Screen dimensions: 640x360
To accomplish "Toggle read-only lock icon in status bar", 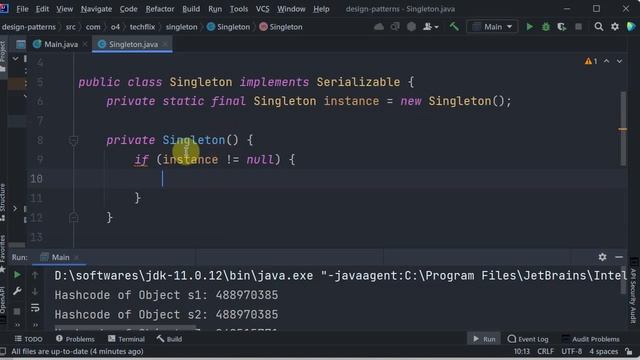I will pyautogui.click(x=629, y=351).
